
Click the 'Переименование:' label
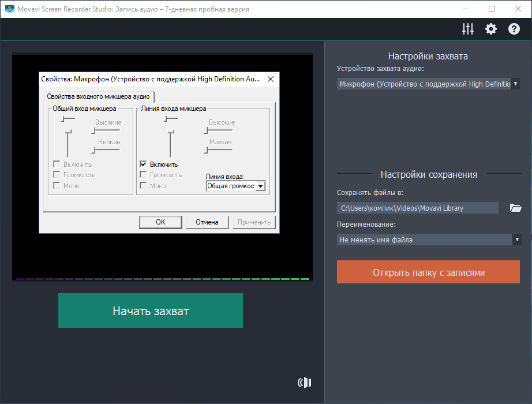(366, 225)
